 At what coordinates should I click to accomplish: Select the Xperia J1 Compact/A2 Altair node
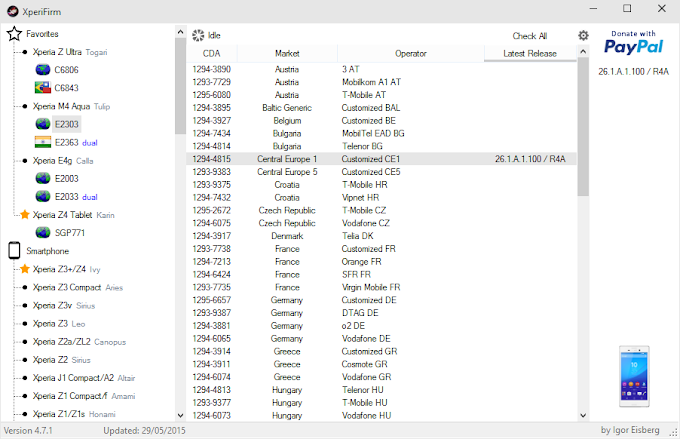pyautogui.click(x=84, y=378)
